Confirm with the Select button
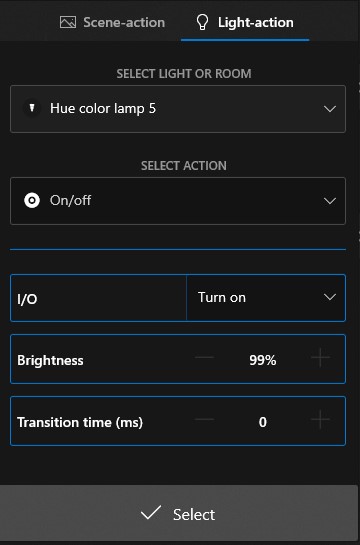Viewport: 360px width, 545px height. point(179,513)
